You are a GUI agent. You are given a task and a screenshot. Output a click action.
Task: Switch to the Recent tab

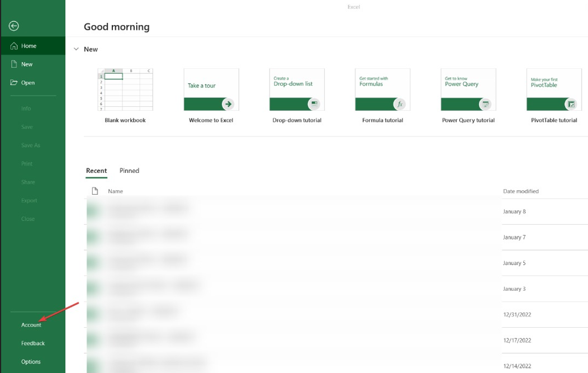[x=96, y=171]
